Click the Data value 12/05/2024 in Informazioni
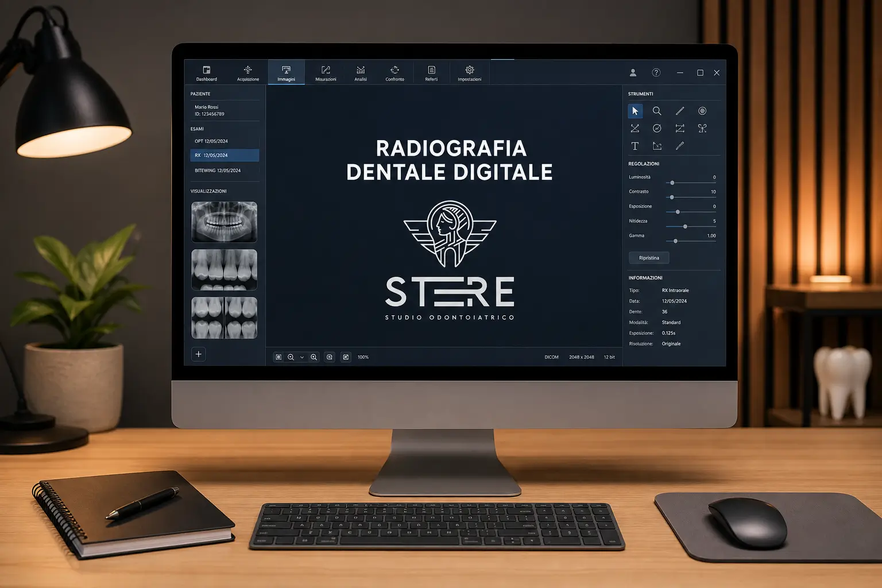 coord(674,301)
